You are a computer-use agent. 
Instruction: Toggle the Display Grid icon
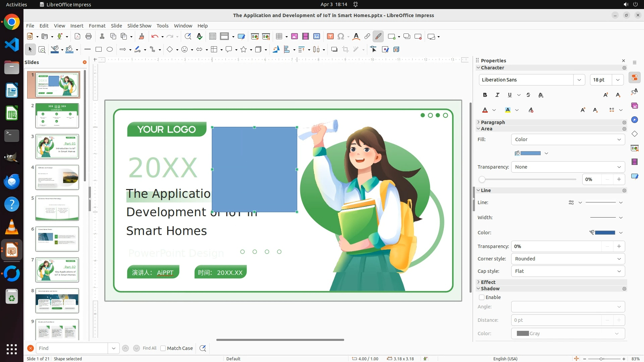point(212,37)
